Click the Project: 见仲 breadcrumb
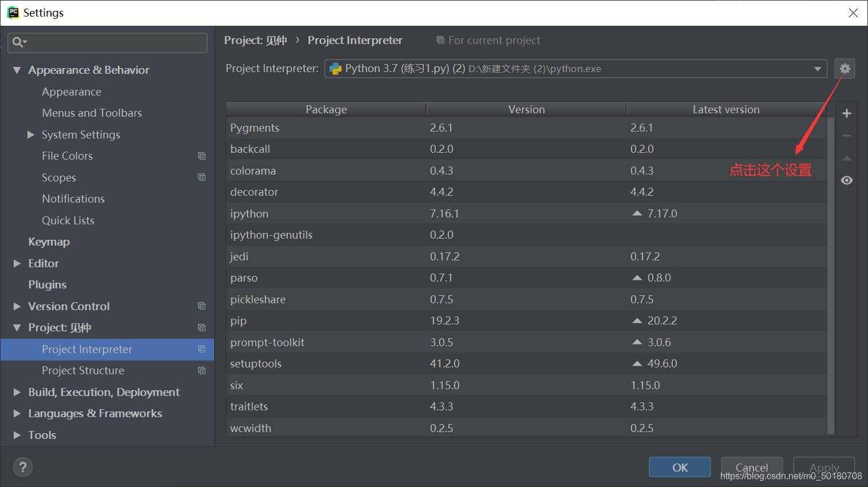The image size is (868, 487). (255, 40)
